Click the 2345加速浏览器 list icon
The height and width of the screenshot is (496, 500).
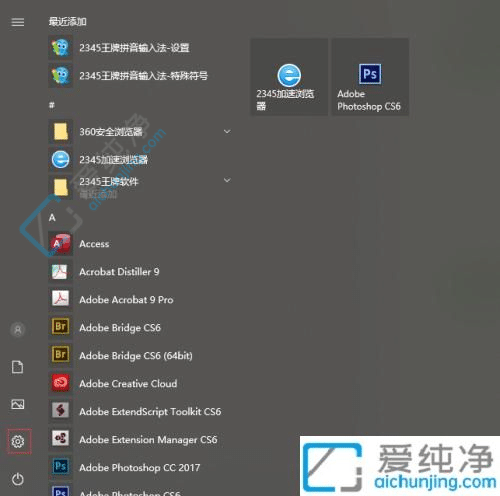point(60,160)
